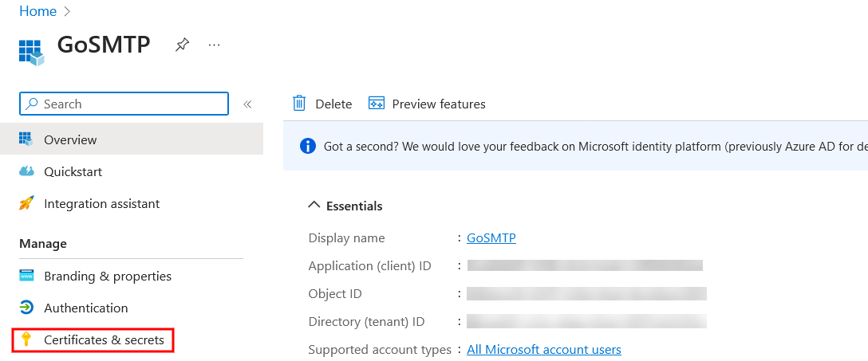Open Preview features
Screen dimensions: 868x361
[427, 104]
